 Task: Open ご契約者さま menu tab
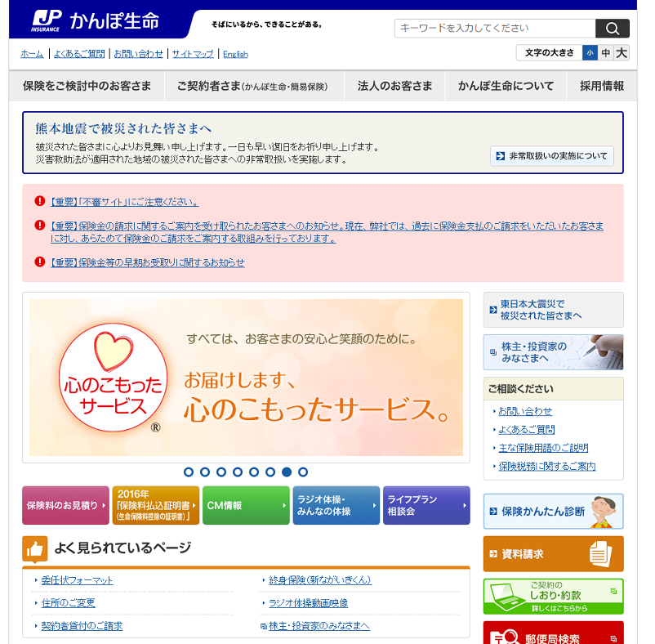[254, 86]
